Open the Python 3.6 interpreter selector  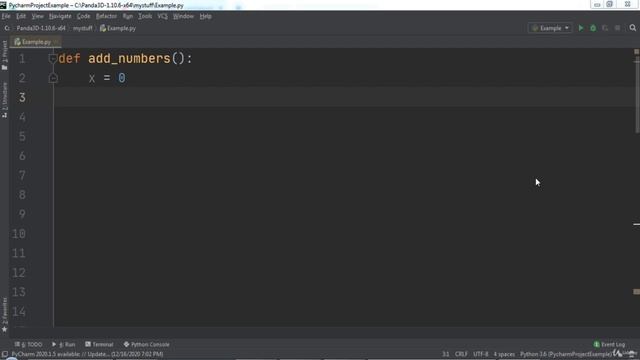(x=566, y=354)
